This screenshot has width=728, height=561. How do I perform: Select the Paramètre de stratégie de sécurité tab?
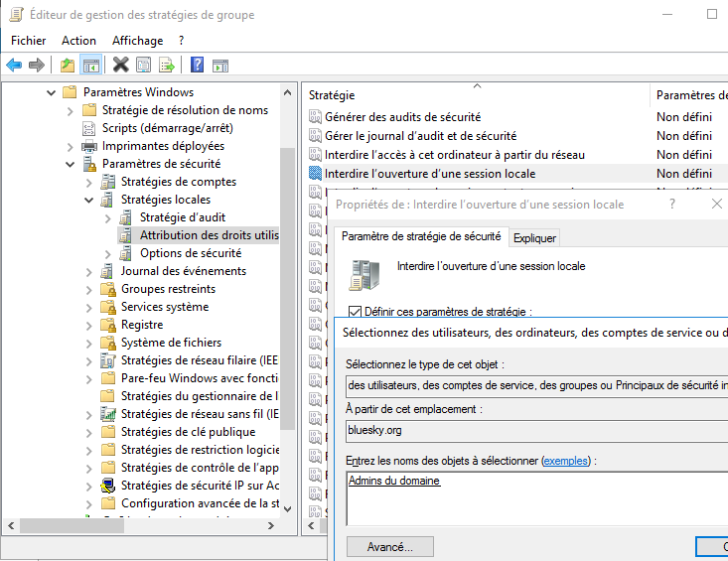[421, 236]
